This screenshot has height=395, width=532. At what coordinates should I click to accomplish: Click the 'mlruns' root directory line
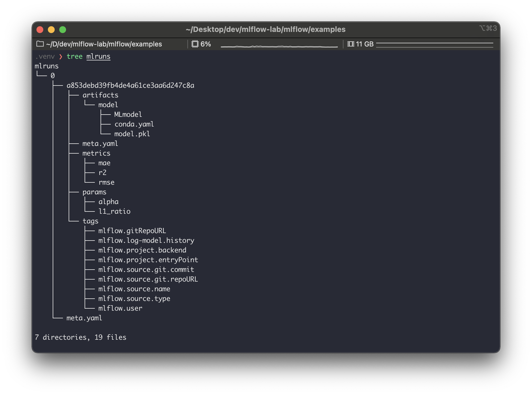pyautogui.click(x=47, y=66)
